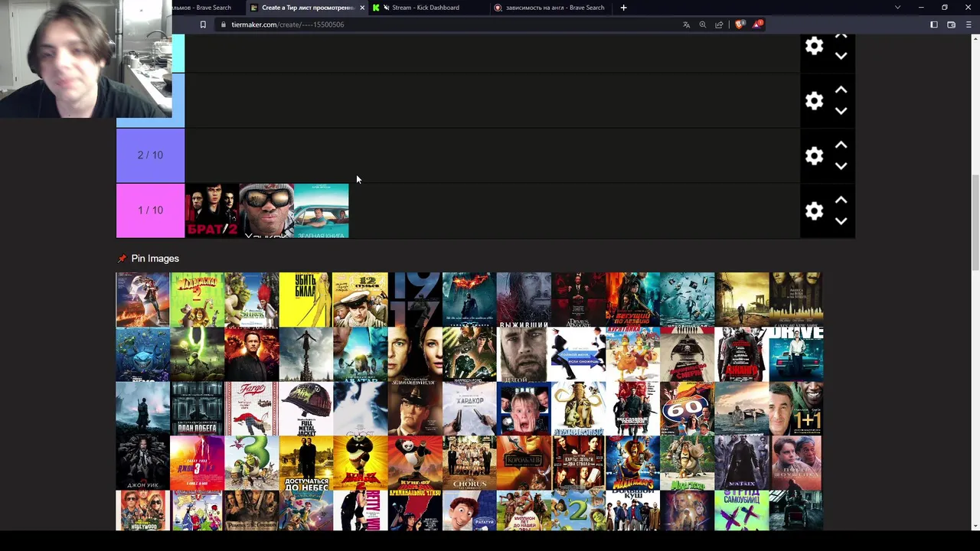This screenshot has height=551, width=980.
Task: Choose the Достучаться до небес poster
Action: [306, 463]
